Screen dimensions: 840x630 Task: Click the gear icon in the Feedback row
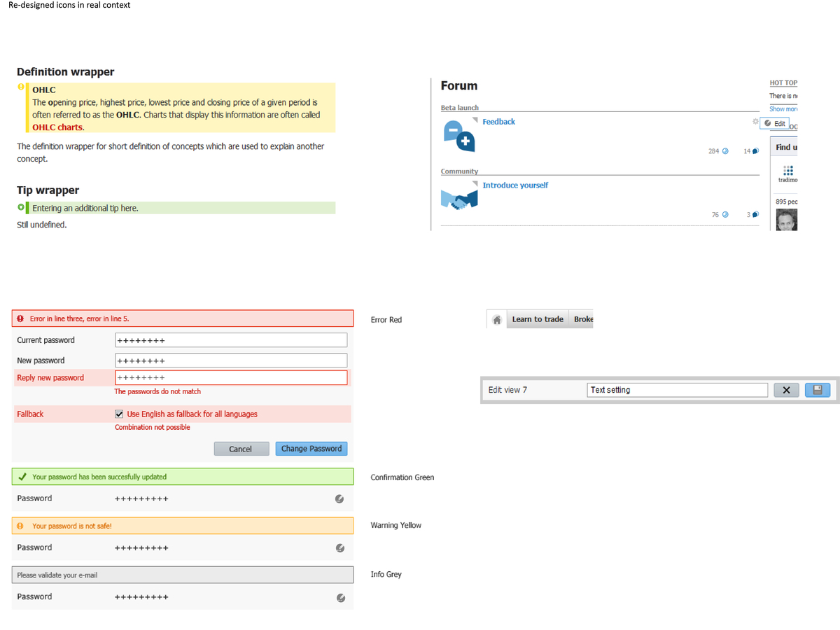(x=755, y=122)
